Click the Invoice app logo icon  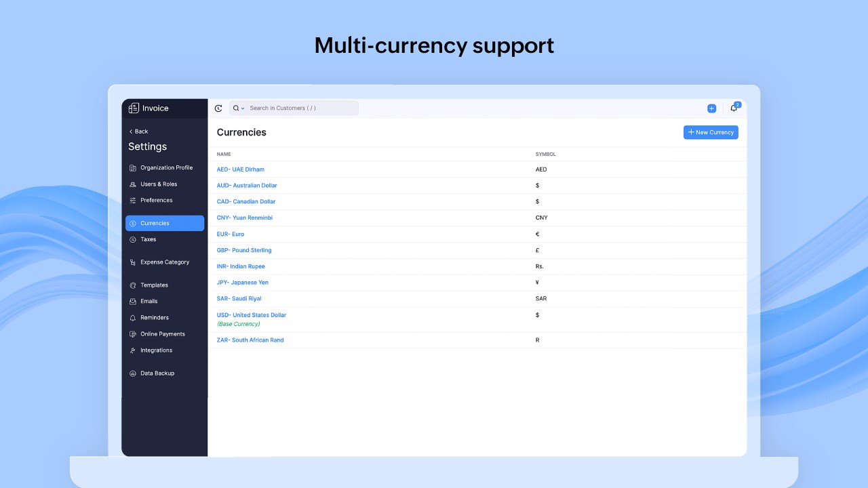134,108
